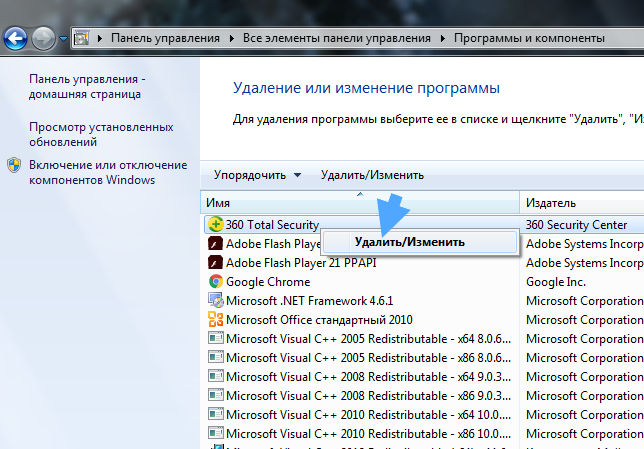This screenshot has height=449, width=644.
Task: Click Удалить/Изменить on the toolbar
Action: 372,175
